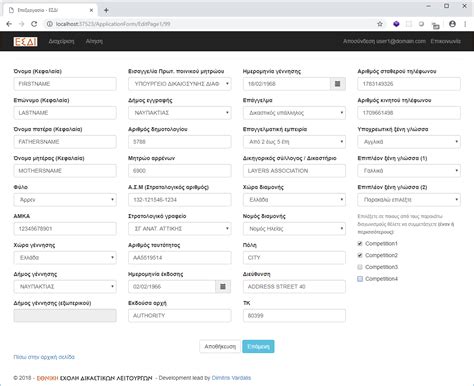The width and height of the screenshot is (474, 386).
Task: Open Chrome three-dot menu
Action: click(x=465, y=24)
